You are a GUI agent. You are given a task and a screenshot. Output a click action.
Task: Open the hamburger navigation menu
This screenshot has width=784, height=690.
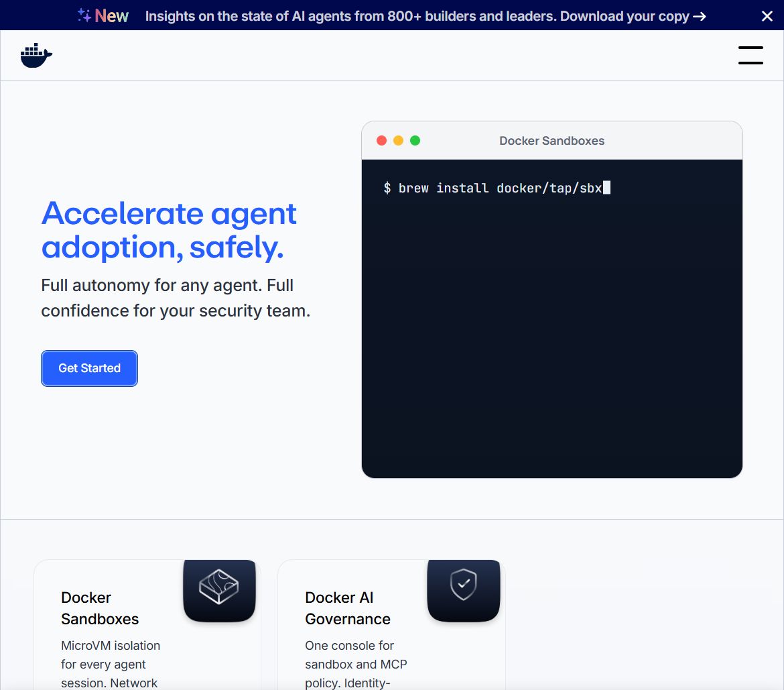click(750, 55)
